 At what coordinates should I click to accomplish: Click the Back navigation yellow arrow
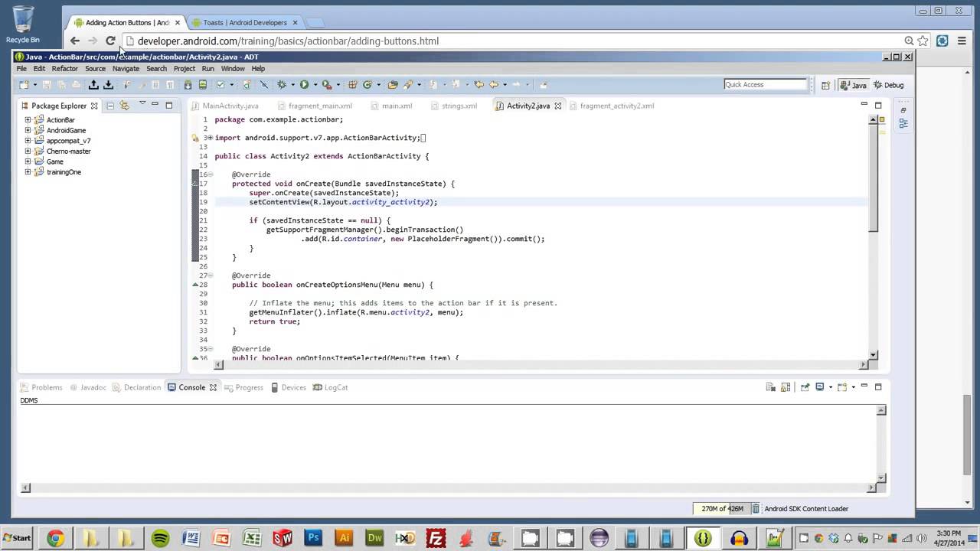(x=494, y=84)
